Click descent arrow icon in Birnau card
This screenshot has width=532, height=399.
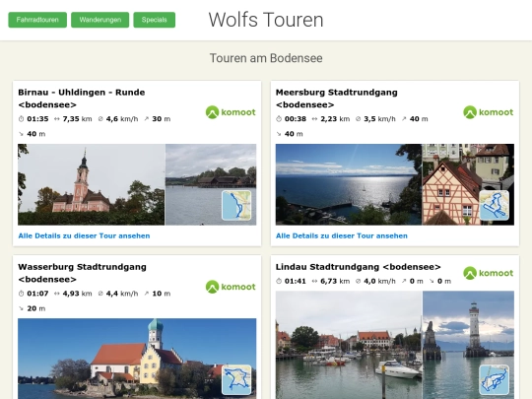coord(21,134)
